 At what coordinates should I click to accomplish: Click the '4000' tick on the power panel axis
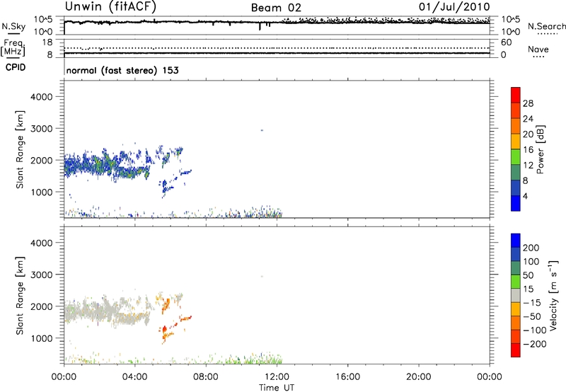(x=42, y=97)
